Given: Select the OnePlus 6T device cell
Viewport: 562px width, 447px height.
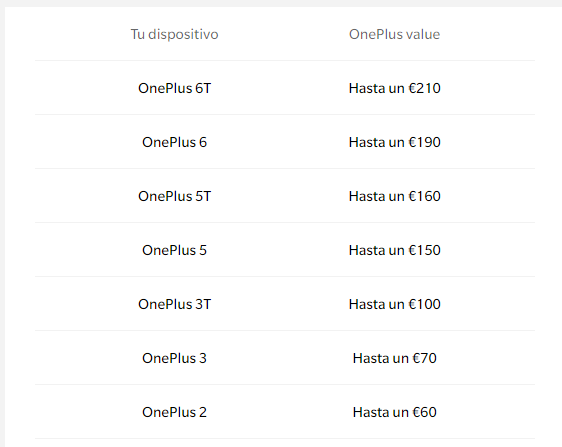Looking at the screenshot, I should click(x=175, y=88).
